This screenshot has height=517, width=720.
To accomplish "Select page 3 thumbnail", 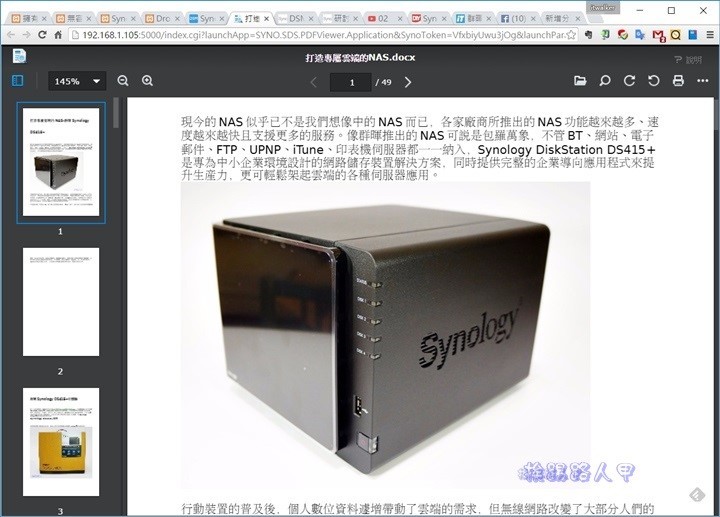I will tap(61, 442).
